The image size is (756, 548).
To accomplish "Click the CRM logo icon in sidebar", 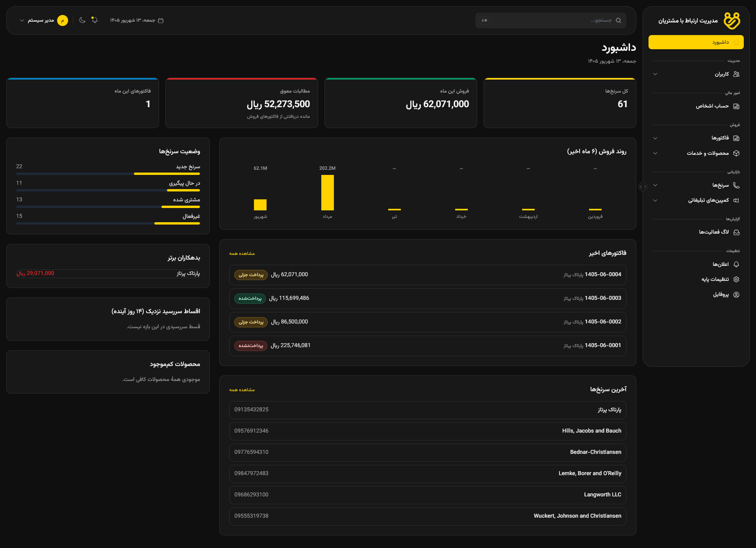I will click(732, 20).
